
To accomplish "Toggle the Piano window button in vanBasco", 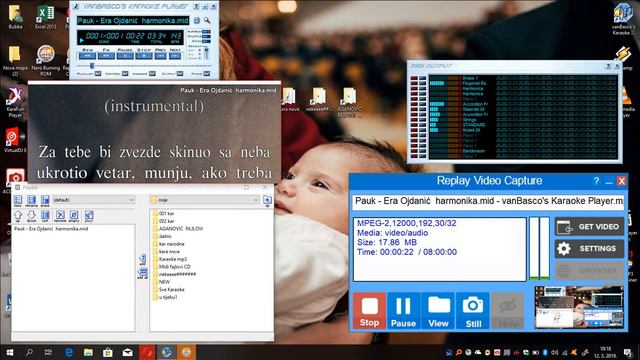I will point(207,73).
